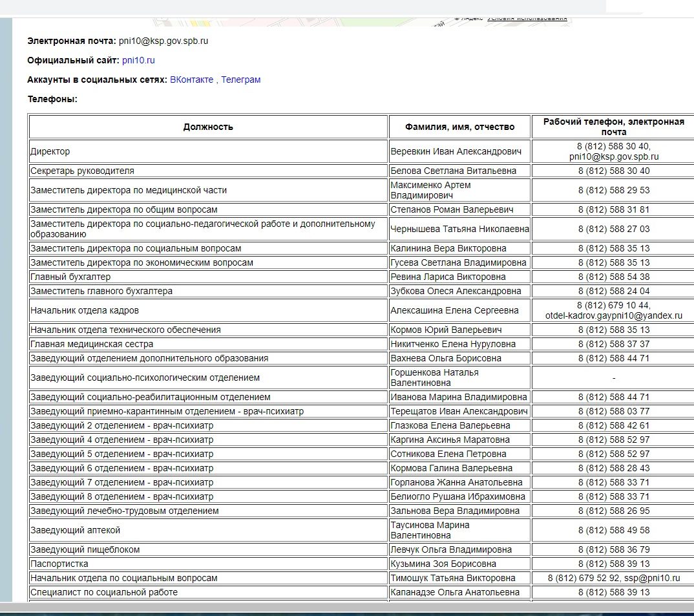Click the Должность column header
Image resolution: width=694 pixels, height=616 pixels.
(208, 127)
